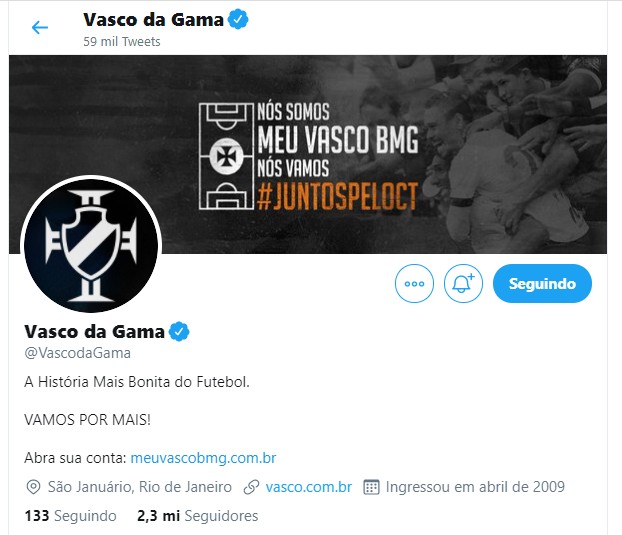This screenshot has width=622, height=535.
Task: Click the #JUNTOSPELOCT hashtag in banner
Action: [x=338, y=196]
